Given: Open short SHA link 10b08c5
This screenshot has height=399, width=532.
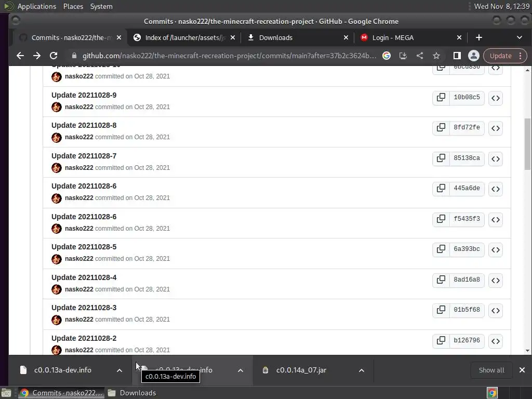Looking at the screenshot, I should [x=467, y=97].
